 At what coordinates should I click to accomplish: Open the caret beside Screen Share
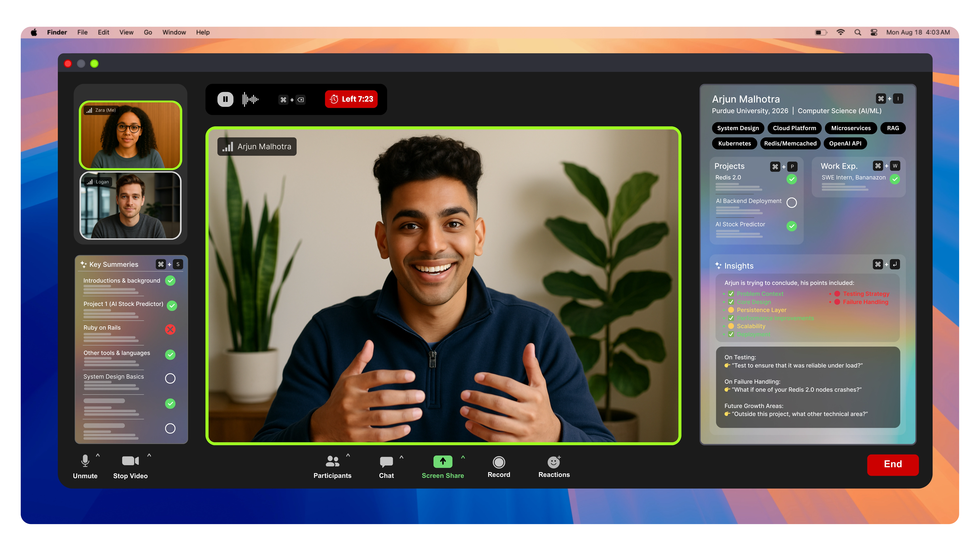tap(463, 457)
